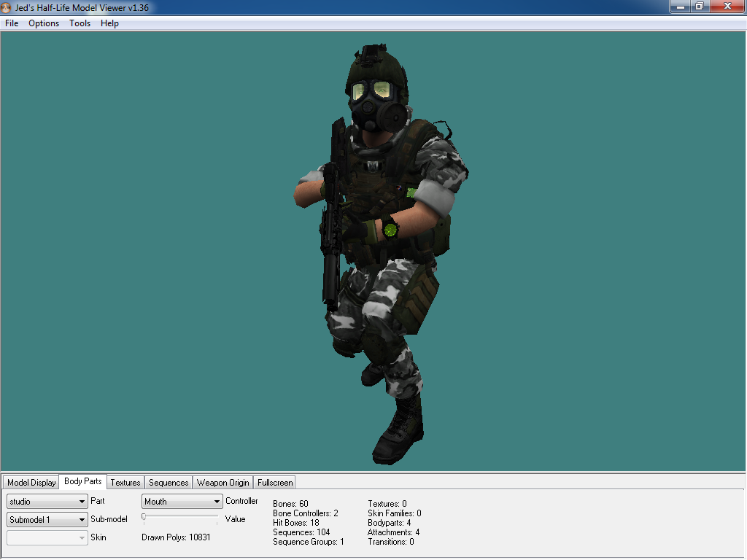Open the Help menu
The image size is (747, 560).
coord(109,23)
